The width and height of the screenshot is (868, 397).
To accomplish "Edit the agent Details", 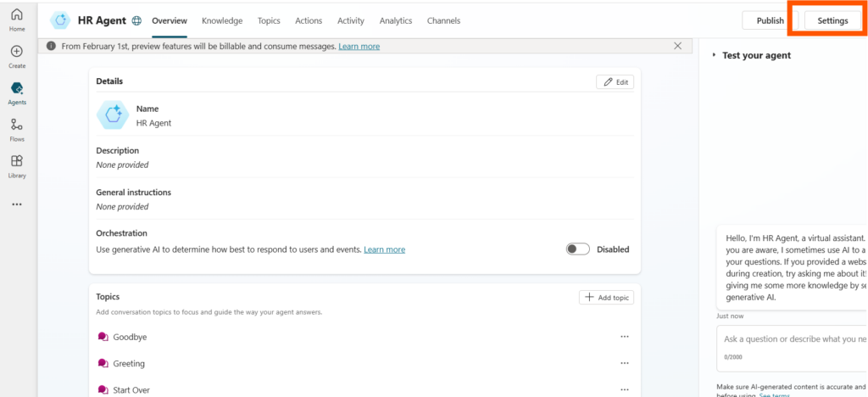I will coord(615,82).
